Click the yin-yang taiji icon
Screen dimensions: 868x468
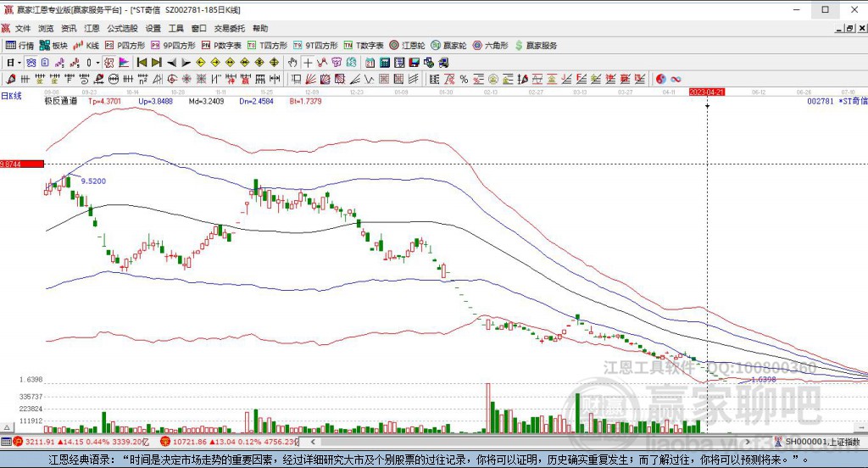point(661,79)
